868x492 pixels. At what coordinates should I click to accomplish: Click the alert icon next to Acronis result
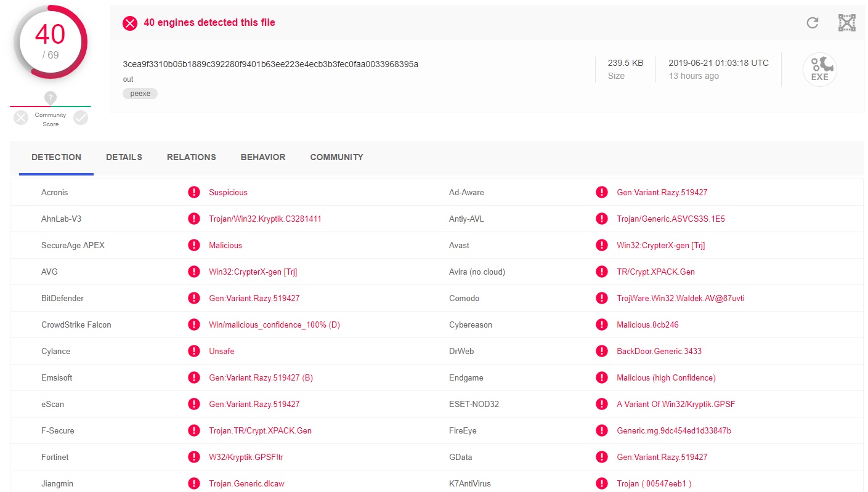[194, 192]
